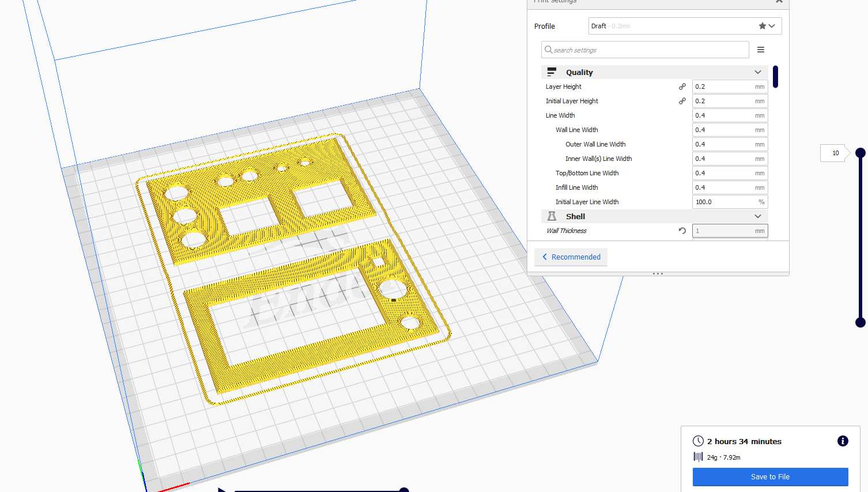Click the link icon beside Layer Height
The height and width of the screenshot is (492, 868).
pyautogui.click(x=682, y=87)
